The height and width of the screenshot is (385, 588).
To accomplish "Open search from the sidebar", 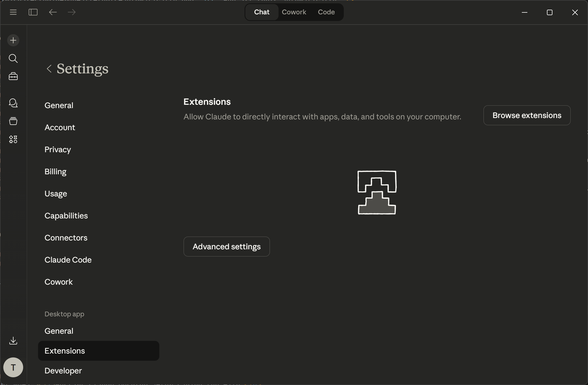I will click(x=13, y=58).
